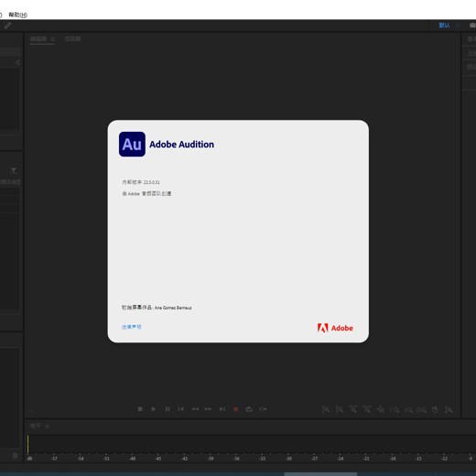Switch to the 混音器 tab
This screenshot has height=476, width=476.
pos(73,38)
